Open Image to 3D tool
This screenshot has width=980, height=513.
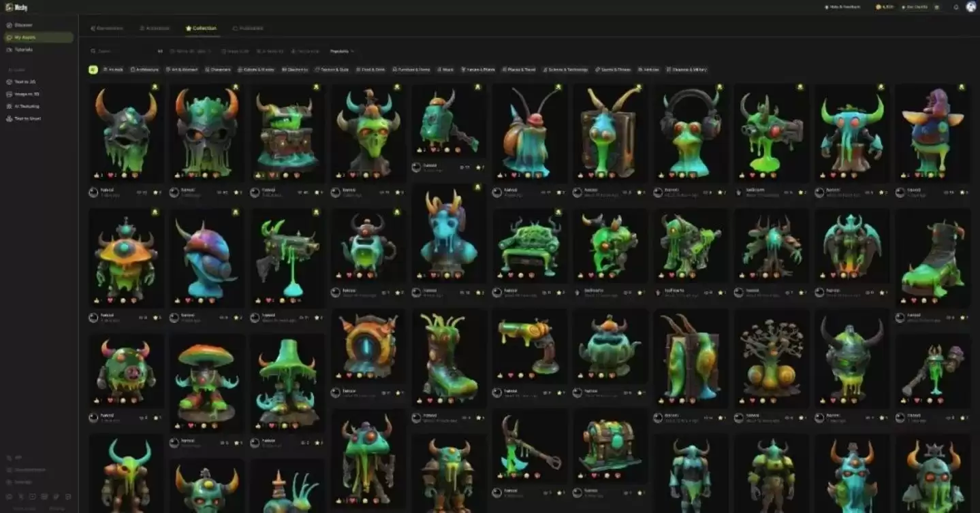(x=27, y=94)
